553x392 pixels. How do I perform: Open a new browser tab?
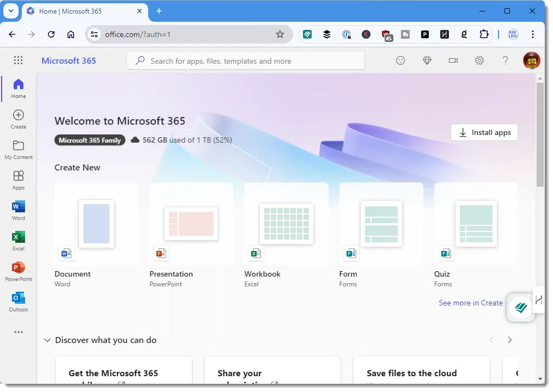(x=159, y=11)
